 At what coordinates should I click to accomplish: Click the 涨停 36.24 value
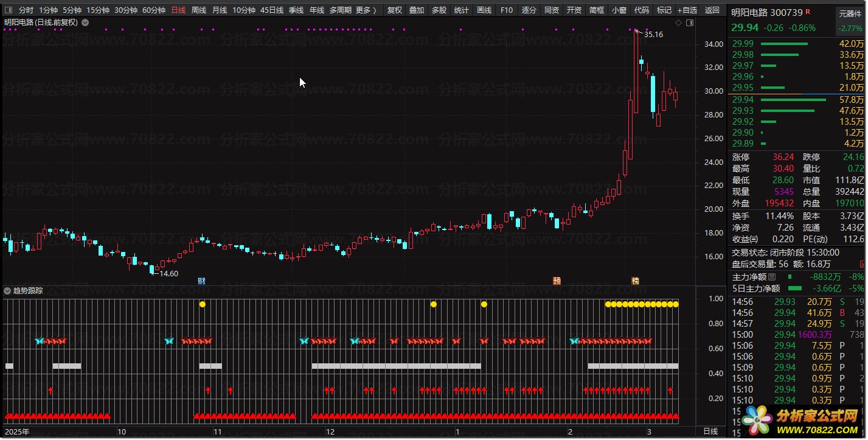pos(783,157)
